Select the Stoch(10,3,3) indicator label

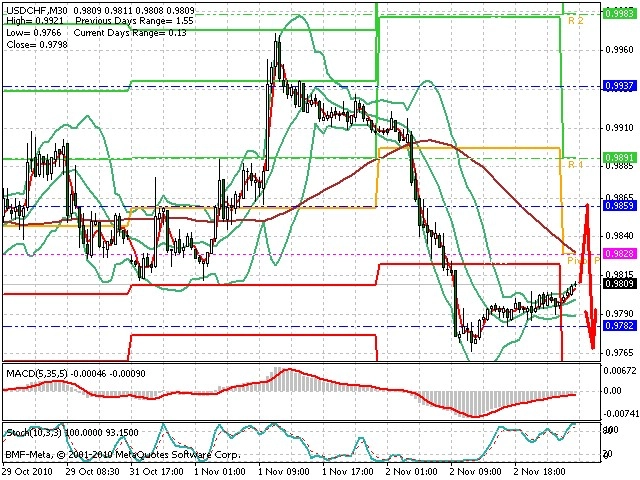(x=33, y=432)
